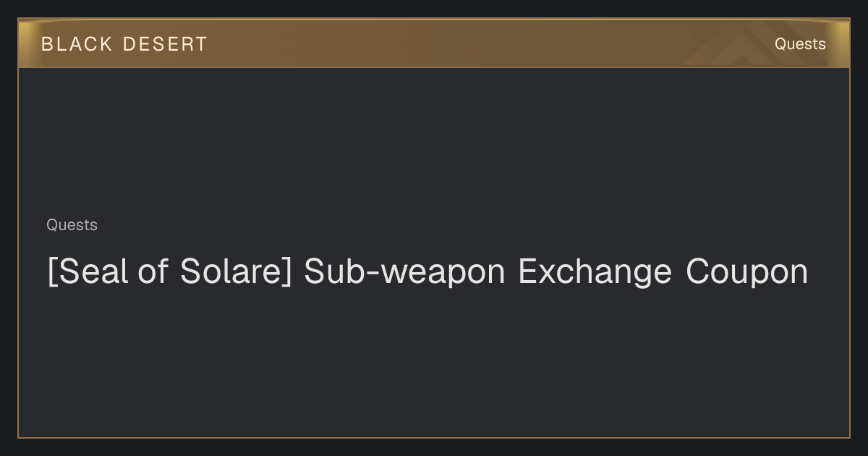
Task: Click the word "Exchange" in the heading
Action: pyautogui.click(x=595, y=272)
